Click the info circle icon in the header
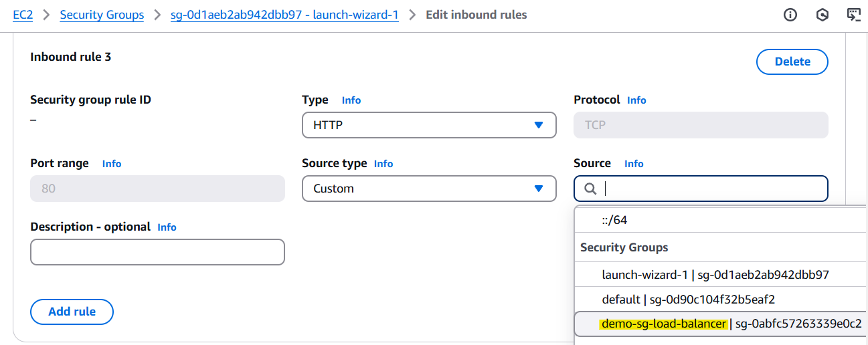Image resolution: width=868 pixels, height=345 pixels. click(x=790, y=15)
